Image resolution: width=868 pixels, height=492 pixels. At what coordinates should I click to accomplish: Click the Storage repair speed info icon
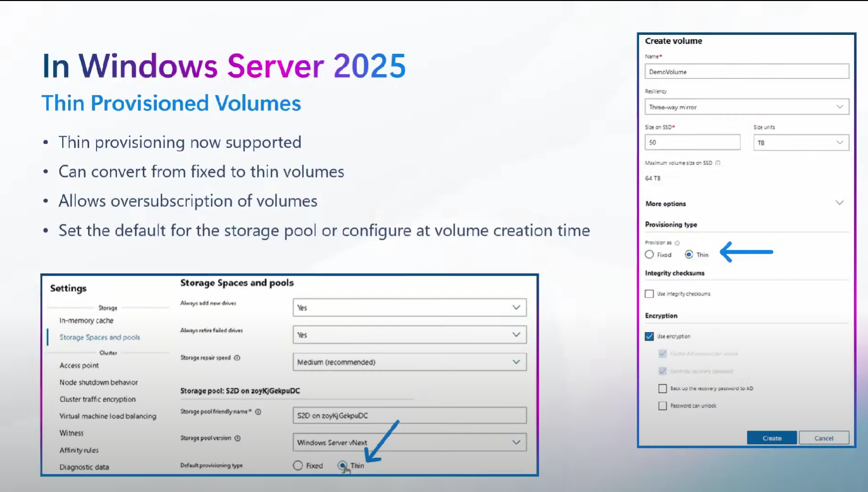(x=237, y=358)
